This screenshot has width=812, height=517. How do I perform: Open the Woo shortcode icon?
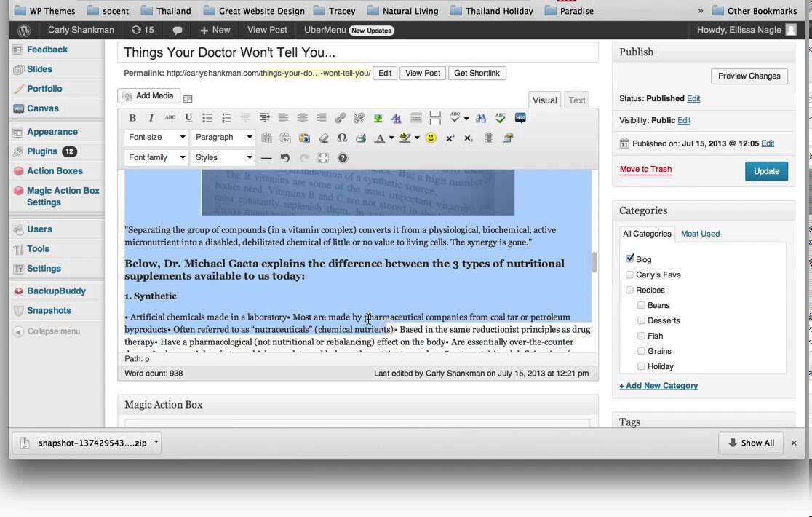pos(520,118)
